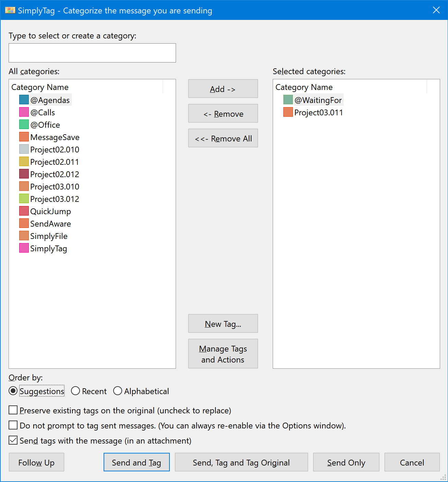Open the New Tag... dialog
The image size is (448, 482).
[223, 323]
